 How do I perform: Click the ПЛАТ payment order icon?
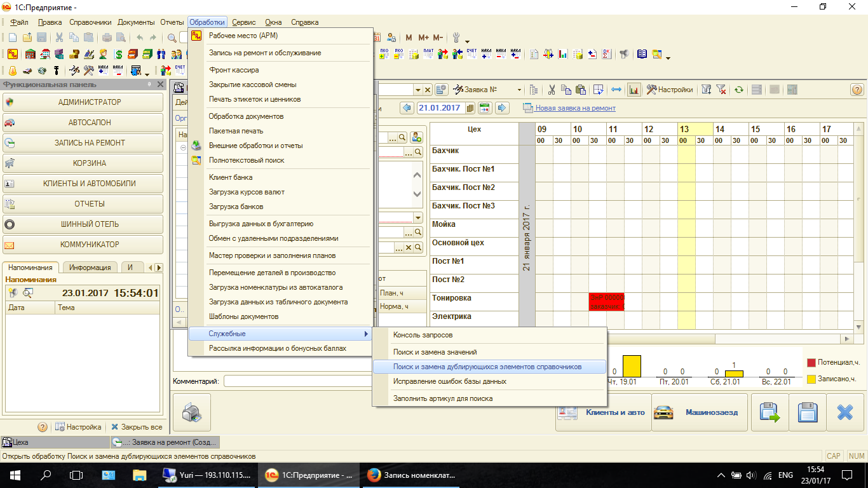[428, 54]
